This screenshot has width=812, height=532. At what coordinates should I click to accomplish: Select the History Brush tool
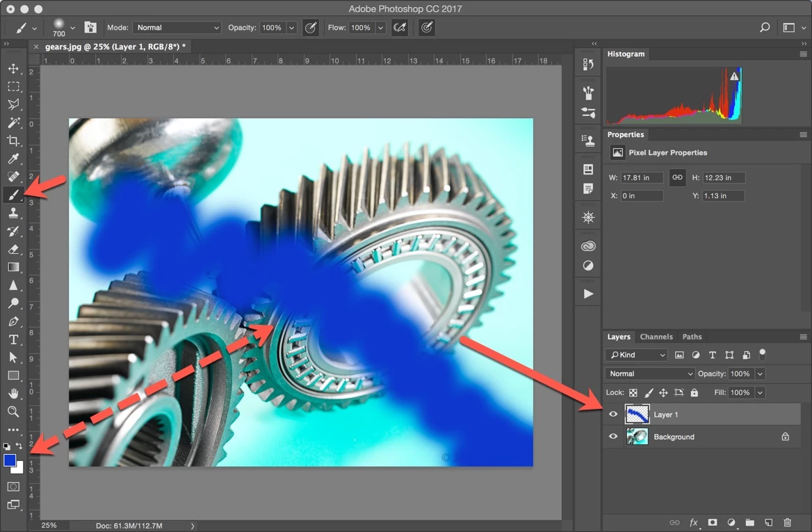[13, 231]
